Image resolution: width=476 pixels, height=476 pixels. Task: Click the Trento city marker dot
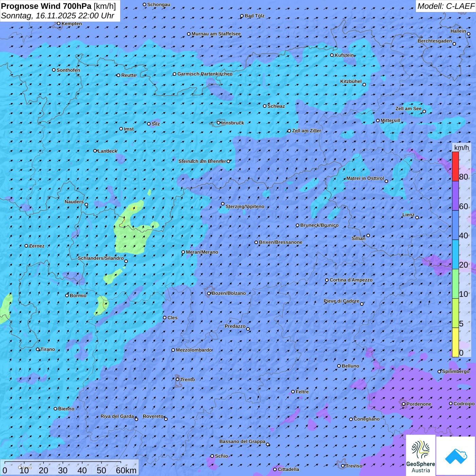177,379
